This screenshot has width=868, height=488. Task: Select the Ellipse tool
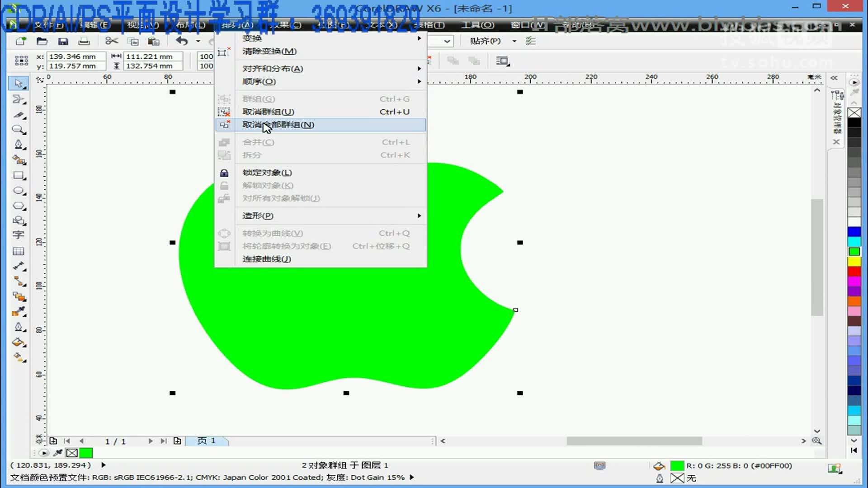pos(19,191)
